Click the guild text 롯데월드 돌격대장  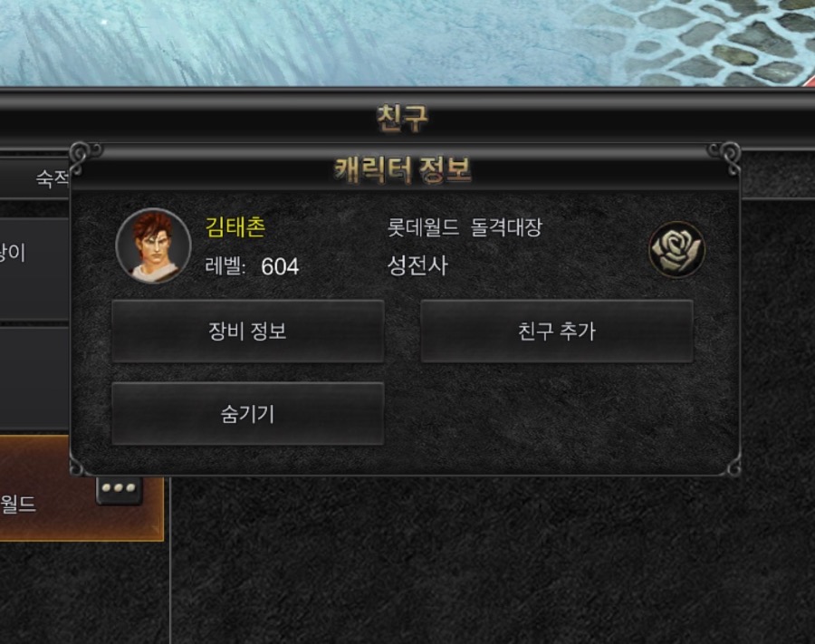465,227
